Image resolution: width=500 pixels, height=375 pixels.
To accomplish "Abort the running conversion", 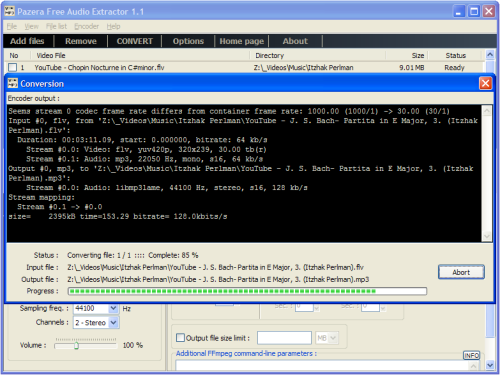I will coord(461,272).
